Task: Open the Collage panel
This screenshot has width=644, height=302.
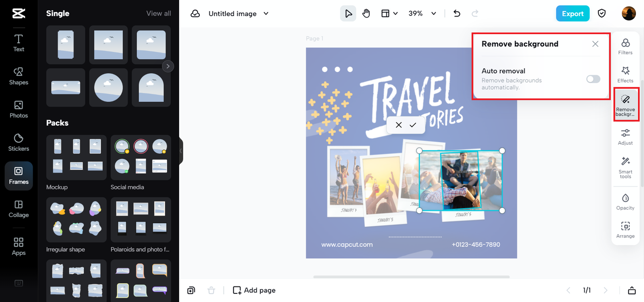Action: (x=19, y=209)
